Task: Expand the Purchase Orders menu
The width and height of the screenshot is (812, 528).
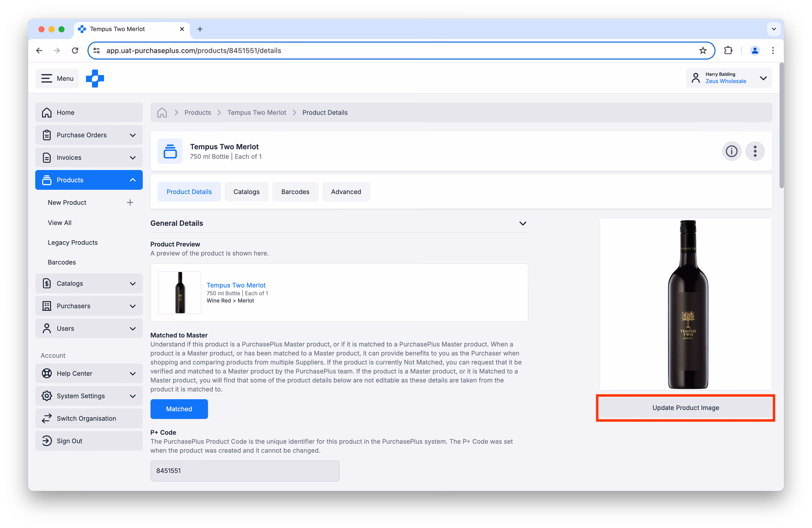Action: 89,135
